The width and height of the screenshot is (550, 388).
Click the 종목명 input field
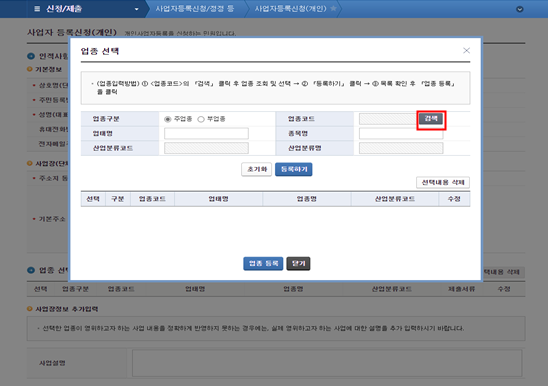(x=402, y=134)
